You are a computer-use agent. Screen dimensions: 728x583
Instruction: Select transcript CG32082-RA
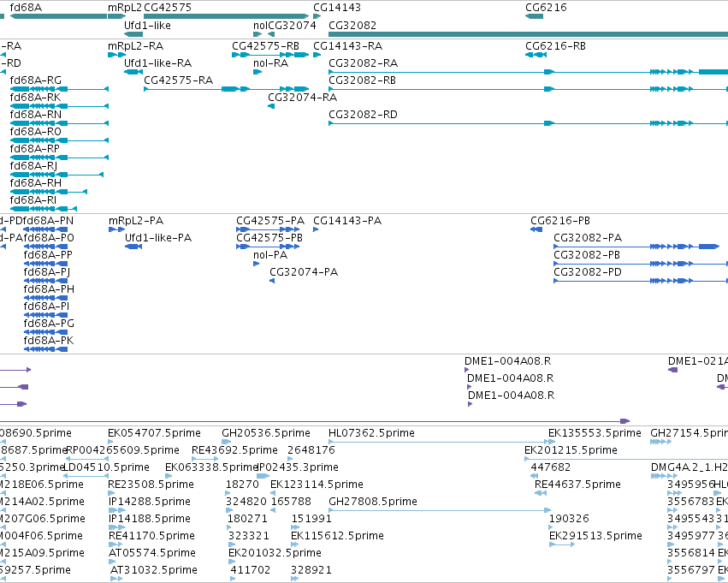pyautogui.click(x=529, y=72)
